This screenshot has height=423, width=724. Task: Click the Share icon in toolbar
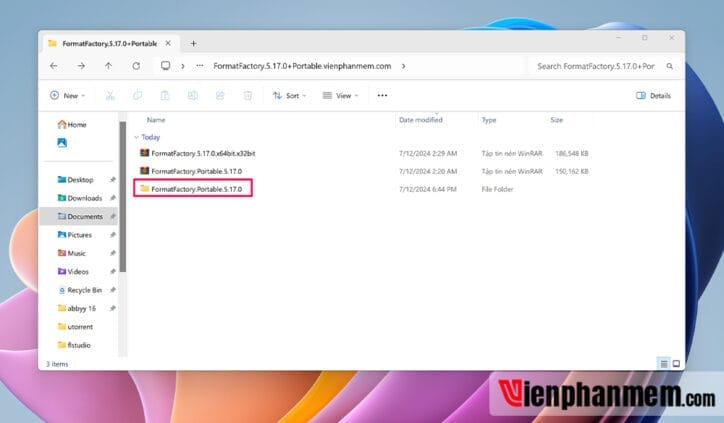point(220,96)
